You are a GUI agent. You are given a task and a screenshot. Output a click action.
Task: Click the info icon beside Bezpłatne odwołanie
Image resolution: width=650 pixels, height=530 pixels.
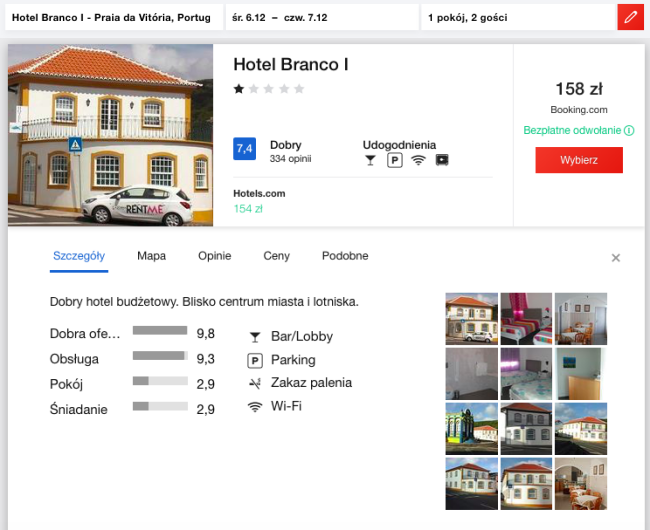pos(630,130)
